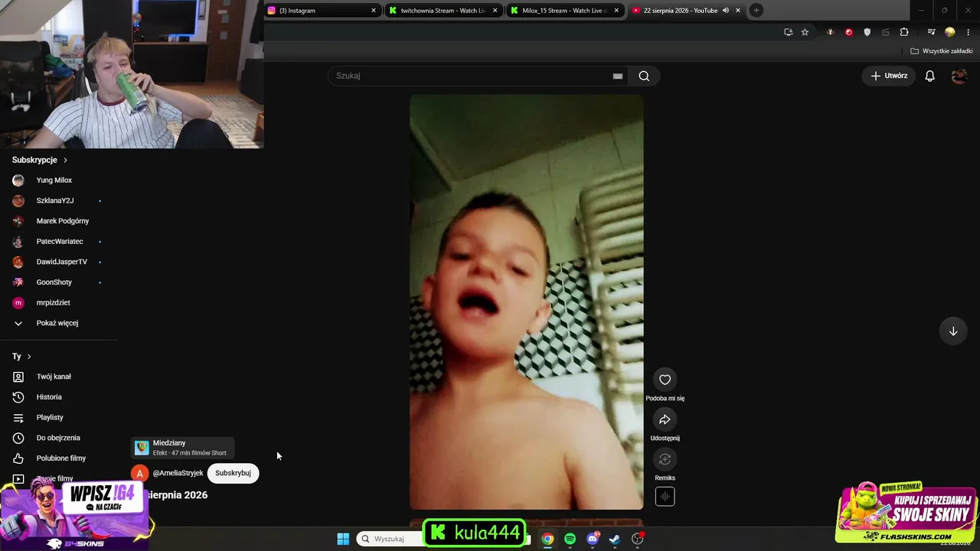Click the extension icon left of the red one
Image resolution: width=980 pixels, height=551 pixels.
[830, 32]
